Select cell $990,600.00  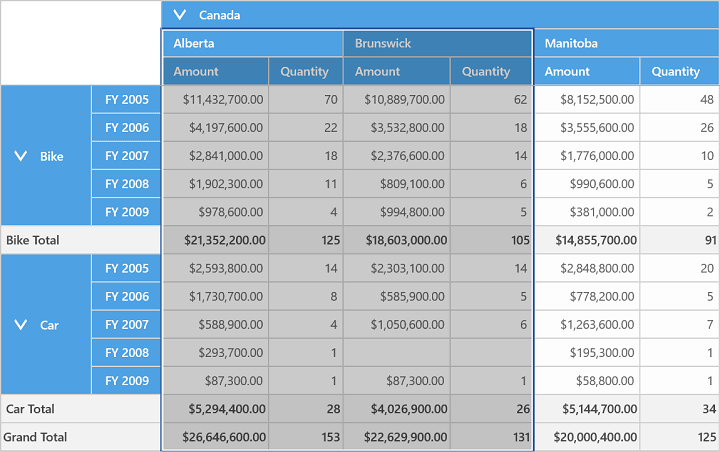click(586, 184)
